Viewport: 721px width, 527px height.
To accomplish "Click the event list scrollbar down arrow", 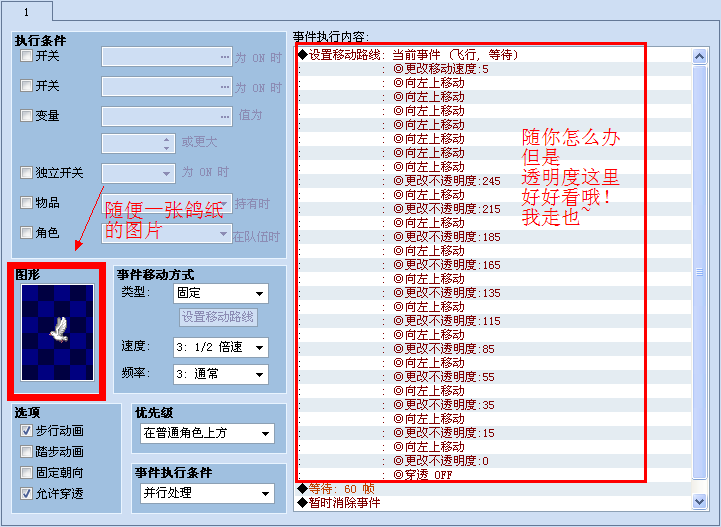I will 699,501.
